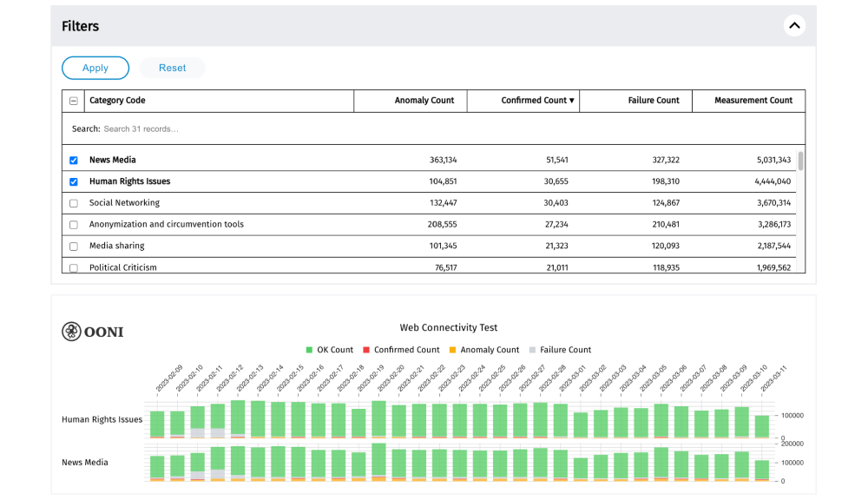Uncheck the News Media checkbox

click(74, 161)
